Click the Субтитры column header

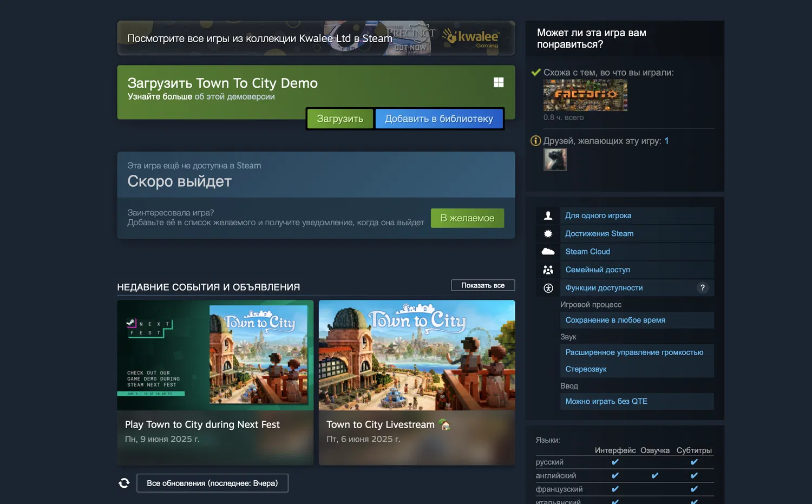(694, 450)
